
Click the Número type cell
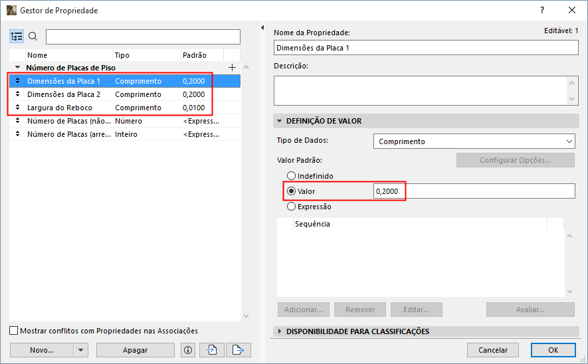128,121
